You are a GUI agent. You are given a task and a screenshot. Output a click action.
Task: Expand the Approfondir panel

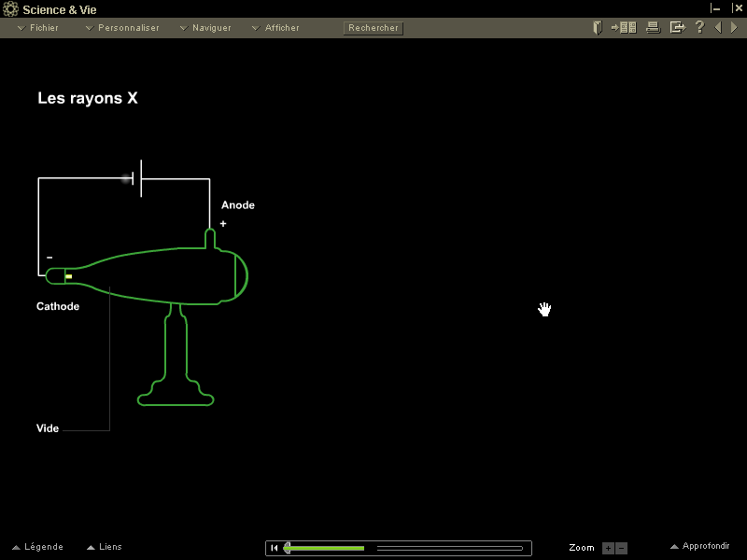coord(699,546)
